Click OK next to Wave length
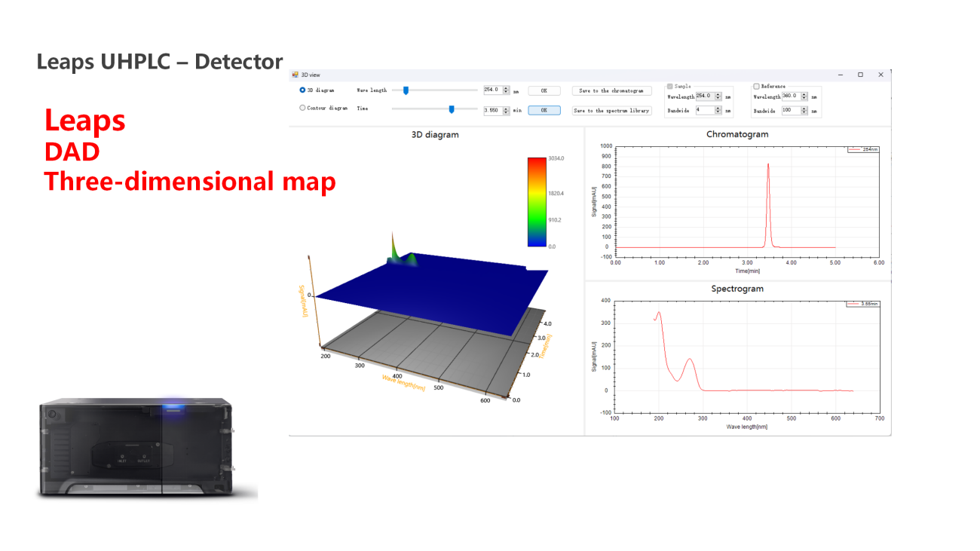The image size is (980, 551). point(544,90)
